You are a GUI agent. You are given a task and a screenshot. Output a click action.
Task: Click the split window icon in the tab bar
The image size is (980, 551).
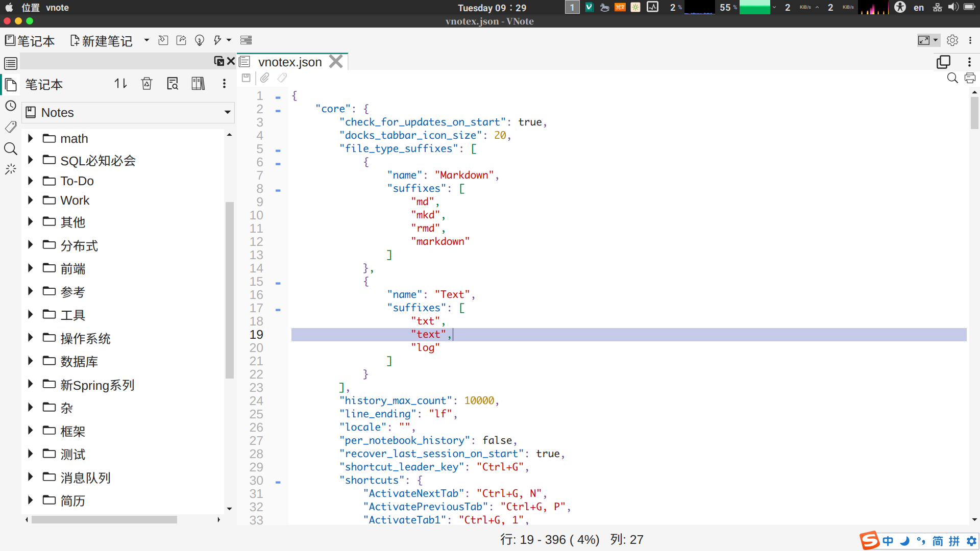[944, 62]
